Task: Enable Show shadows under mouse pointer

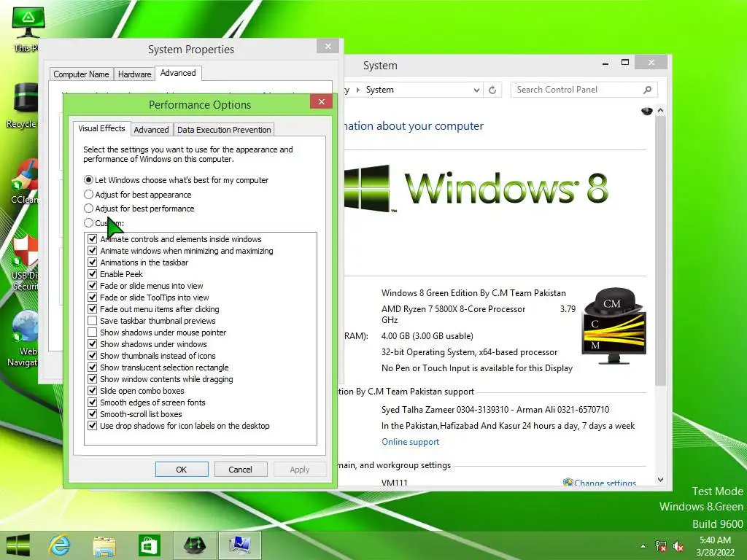Action: click(x=93, y=332)
